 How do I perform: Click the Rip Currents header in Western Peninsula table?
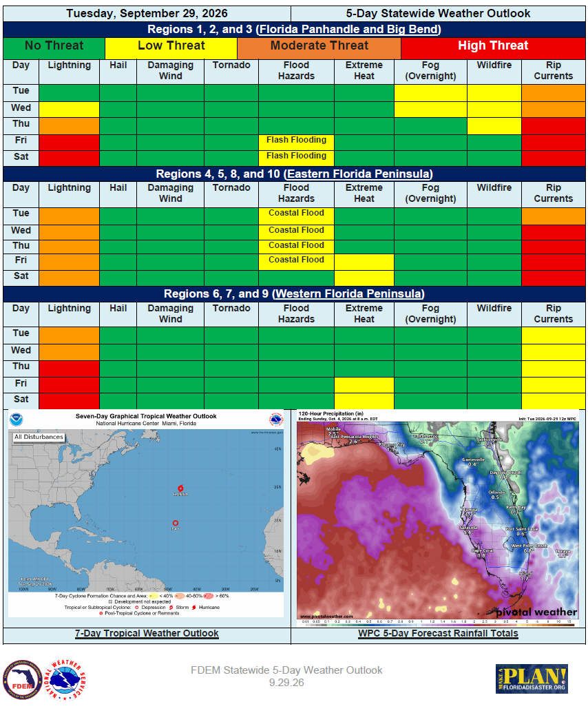(x=553, y=313)
